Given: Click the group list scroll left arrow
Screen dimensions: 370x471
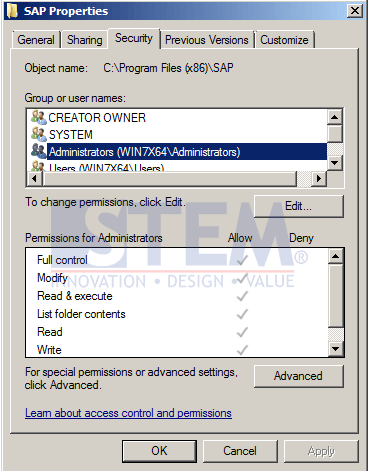Looking at the screenshot, I should [x=34, y=179].
